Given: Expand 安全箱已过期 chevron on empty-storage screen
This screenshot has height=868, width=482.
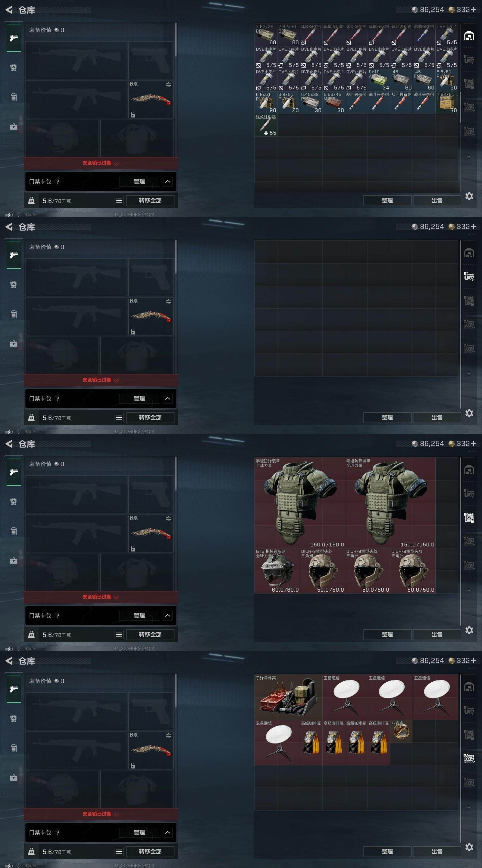Looking at the screenshot, I should coord(116,380).
